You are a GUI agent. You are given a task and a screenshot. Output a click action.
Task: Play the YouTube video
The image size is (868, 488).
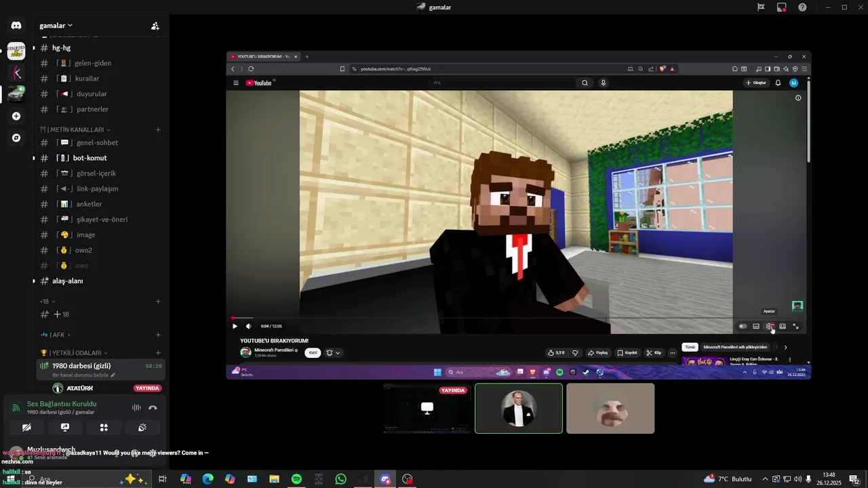click(x=235, y=326)
